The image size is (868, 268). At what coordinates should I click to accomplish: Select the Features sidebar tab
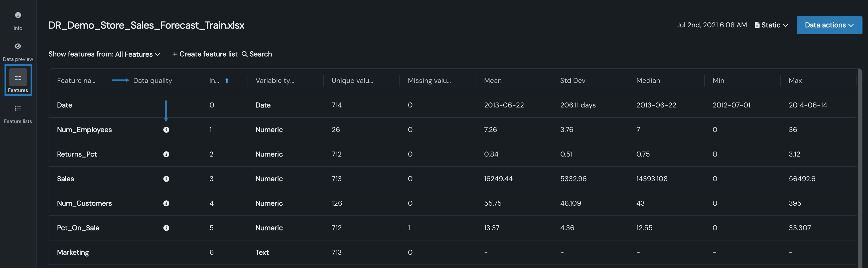click(18, 80)
